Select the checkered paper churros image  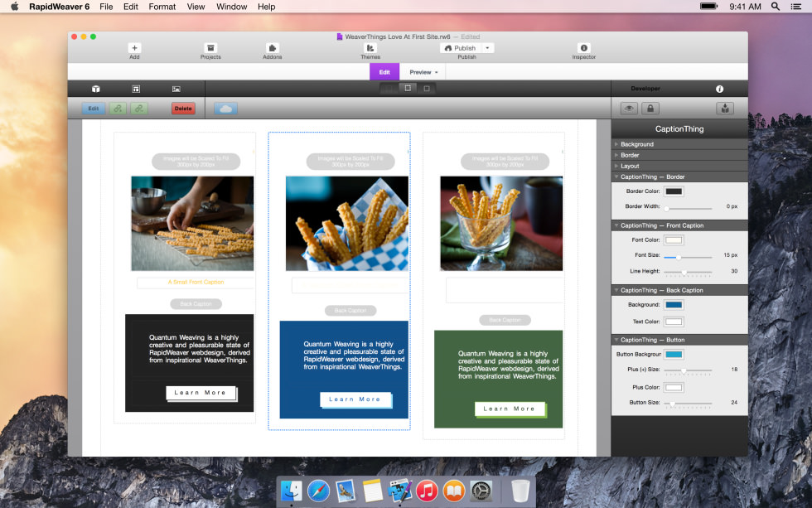coord(347,224)
